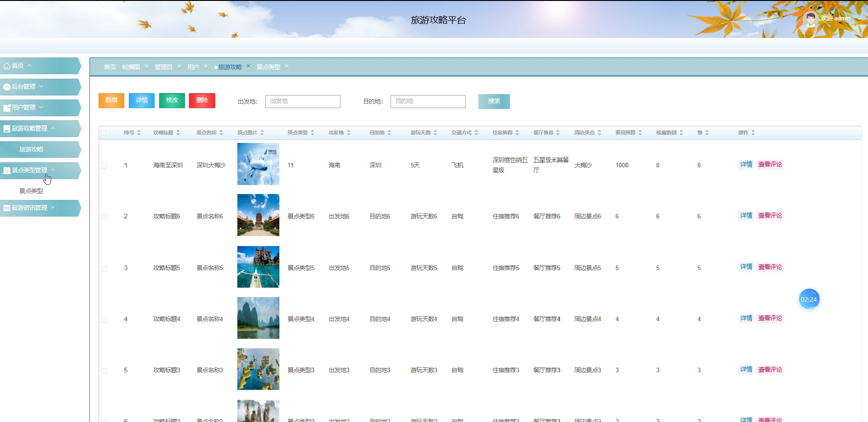Click the 景点类型管理 sidebar icon

7,171
